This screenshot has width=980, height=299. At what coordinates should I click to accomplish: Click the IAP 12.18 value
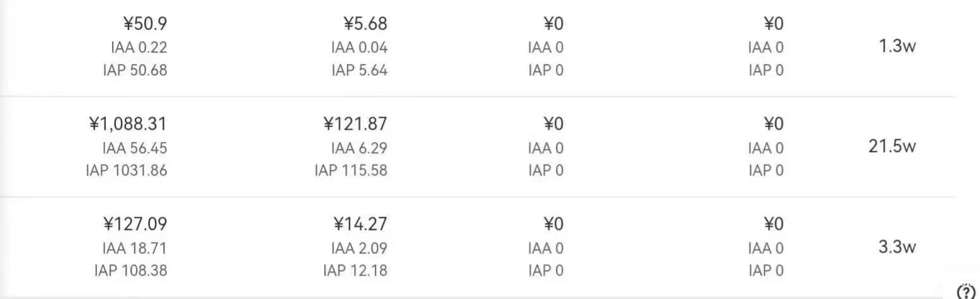(x=355, y=270)
